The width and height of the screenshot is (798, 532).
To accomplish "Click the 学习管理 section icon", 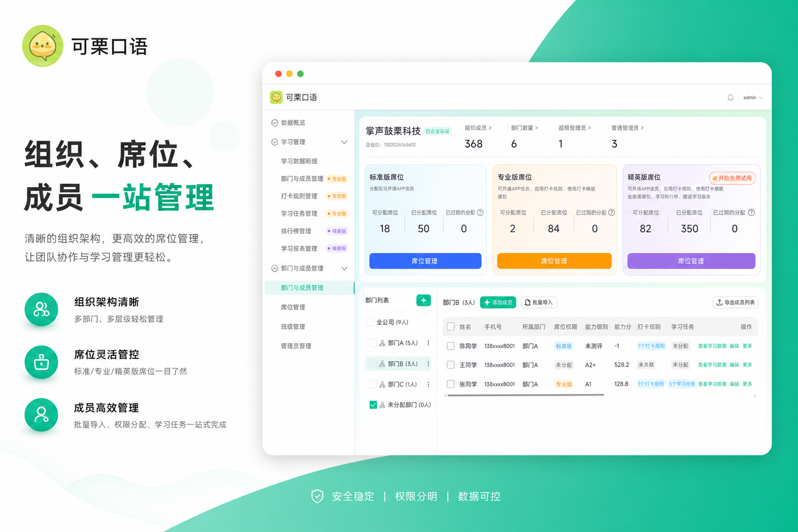I will tap(275, 142).
